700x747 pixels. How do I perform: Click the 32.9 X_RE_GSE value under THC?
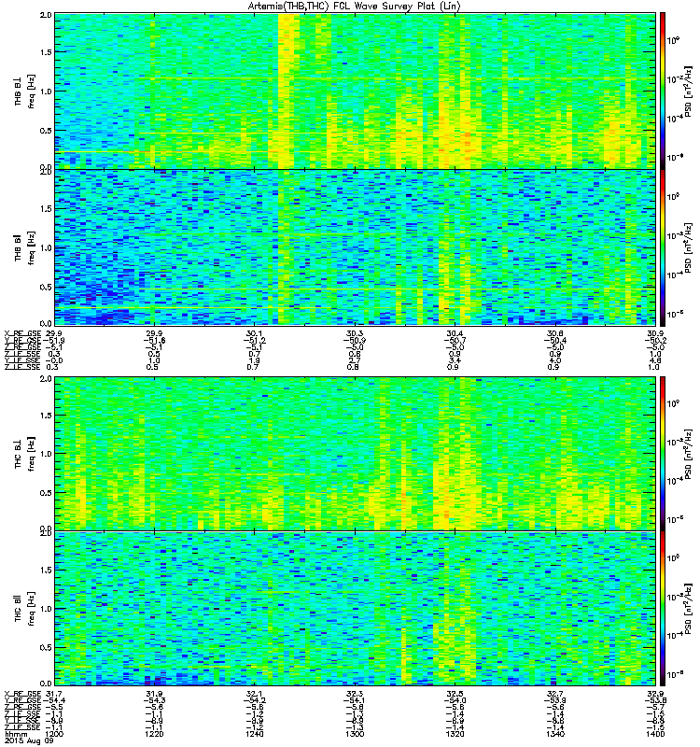pos(656,694)
